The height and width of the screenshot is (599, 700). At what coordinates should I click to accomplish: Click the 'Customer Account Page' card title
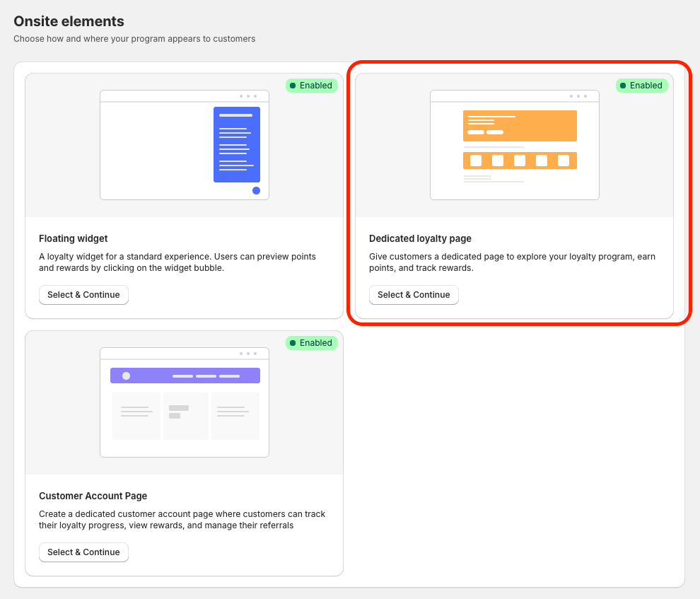coord(93,496)
